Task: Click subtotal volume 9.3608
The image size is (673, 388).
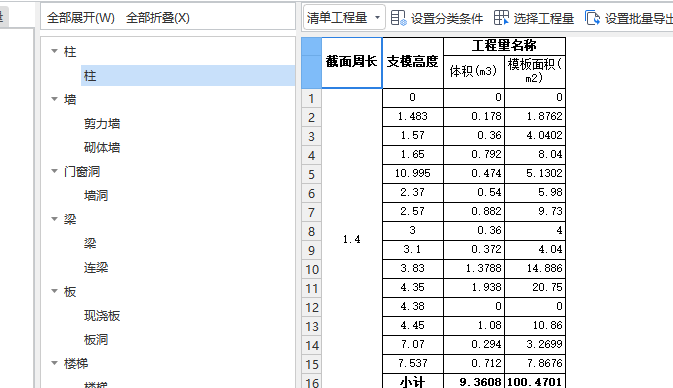Action: (473, 381)
